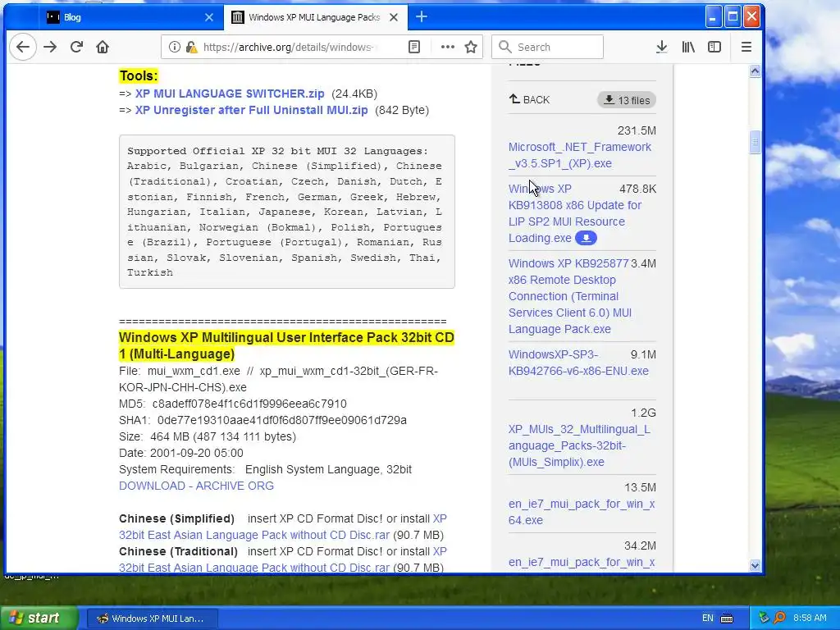The height and width of the screenshot is (630, 840).
Task: Click the page scrollbar up arrow
Action: pyautogui.click(x=755, y=71)
